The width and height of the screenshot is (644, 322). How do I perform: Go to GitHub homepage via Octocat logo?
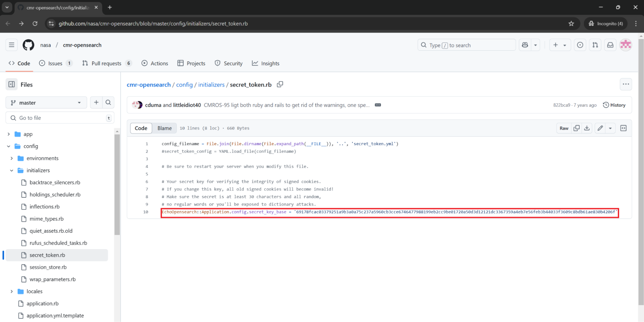tap(28, 45)
